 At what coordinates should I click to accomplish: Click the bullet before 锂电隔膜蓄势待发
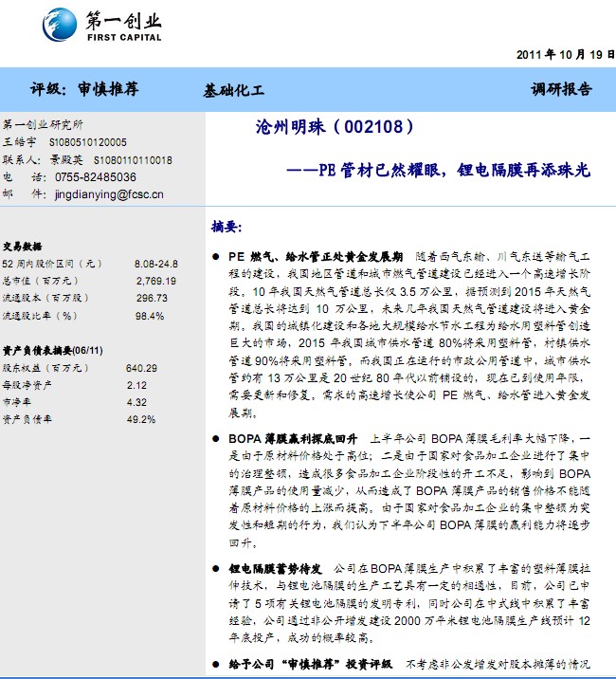[217, 567]
